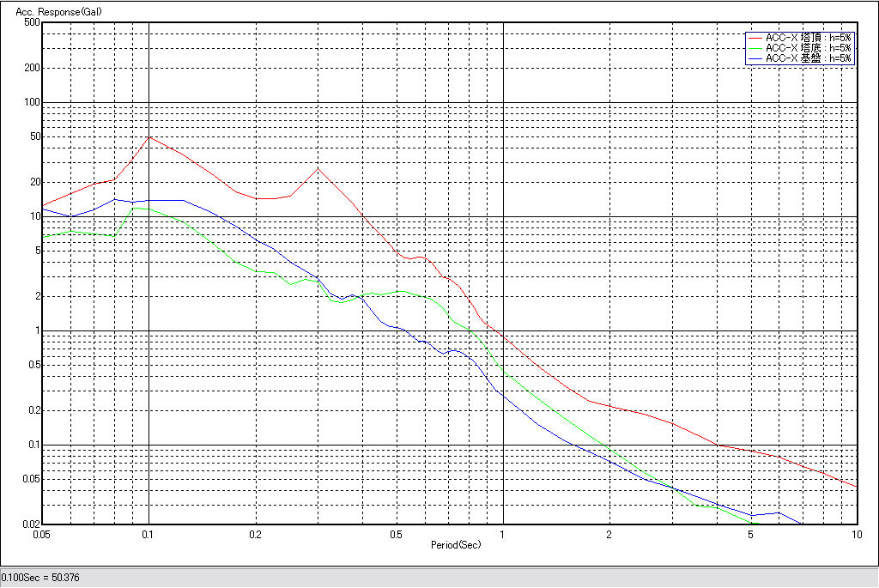Click the 500 label on the vertical axis

pyautogui.click(x=32, y=22)
